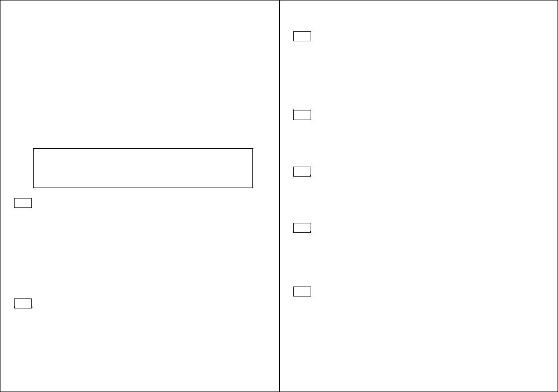Click empty area above the first right-panel box
The height and width of the screenshot is (392, 558).
[x=418, y=16]
